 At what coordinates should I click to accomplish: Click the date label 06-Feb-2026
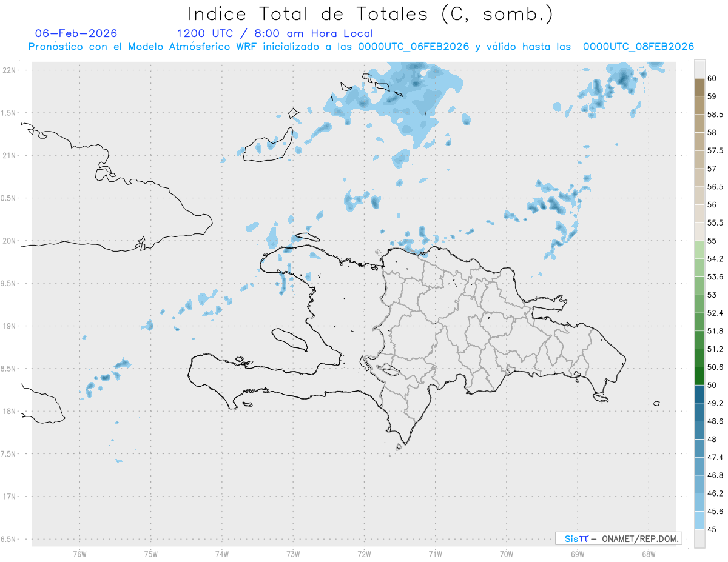[x=76, y=33]
